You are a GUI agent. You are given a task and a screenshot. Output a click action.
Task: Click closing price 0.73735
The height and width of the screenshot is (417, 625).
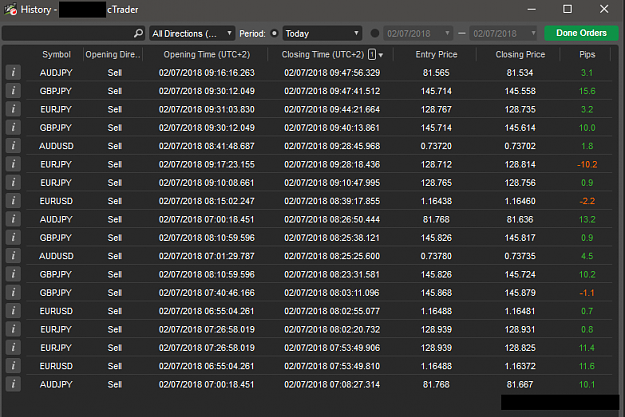click(520, 256)
